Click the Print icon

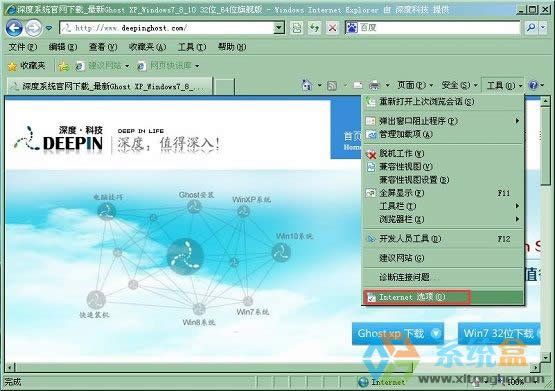click(374, 85)
